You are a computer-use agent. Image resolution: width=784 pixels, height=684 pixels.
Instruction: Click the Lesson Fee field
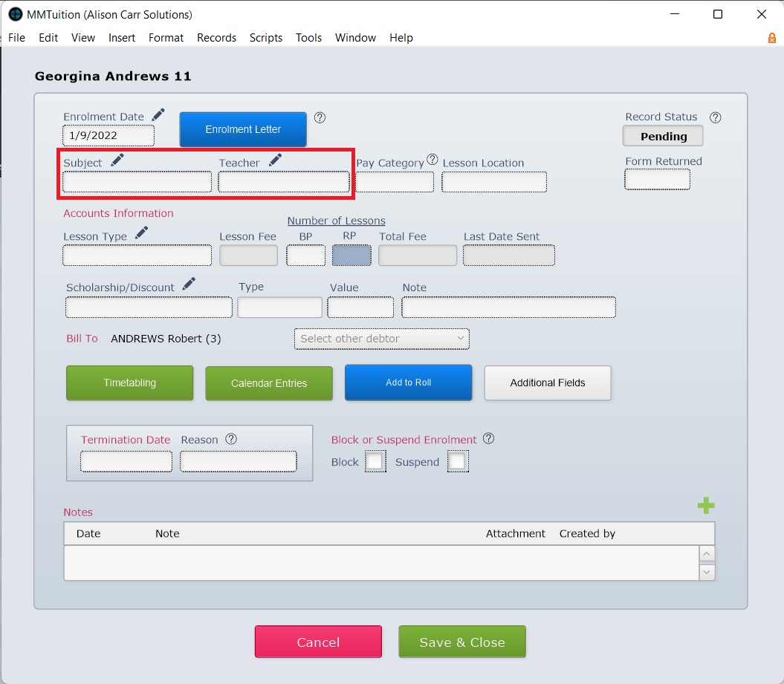pyautogui.click(x=248, y=255)
